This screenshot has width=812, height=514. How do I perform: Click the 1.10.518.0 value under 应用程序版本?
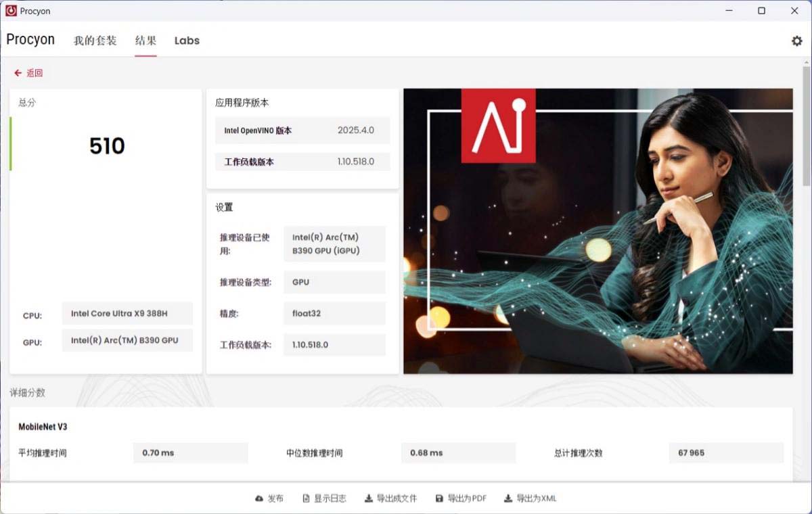tap(356, 162)
